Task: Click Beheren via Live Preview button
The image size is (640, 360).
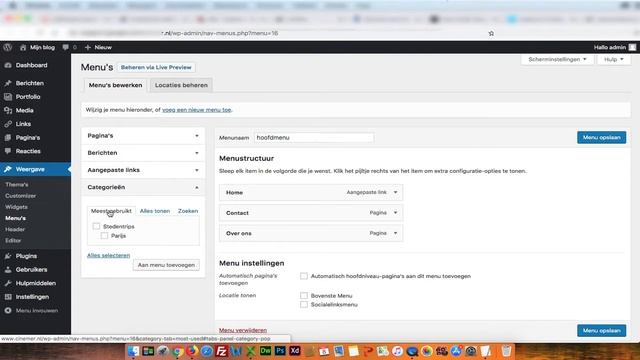Action: click(x=156, y=67)
